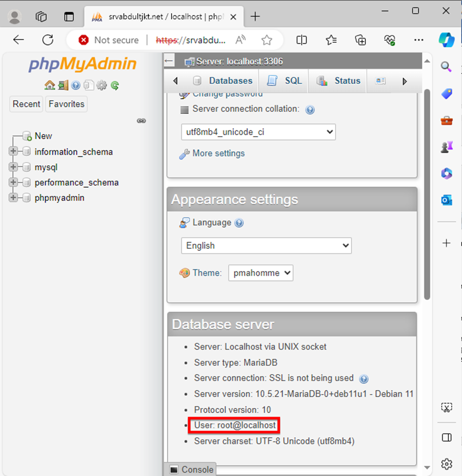The image size is (462, 476).
Task: Open the Databases tab
Action: click(x=222, y=81)
